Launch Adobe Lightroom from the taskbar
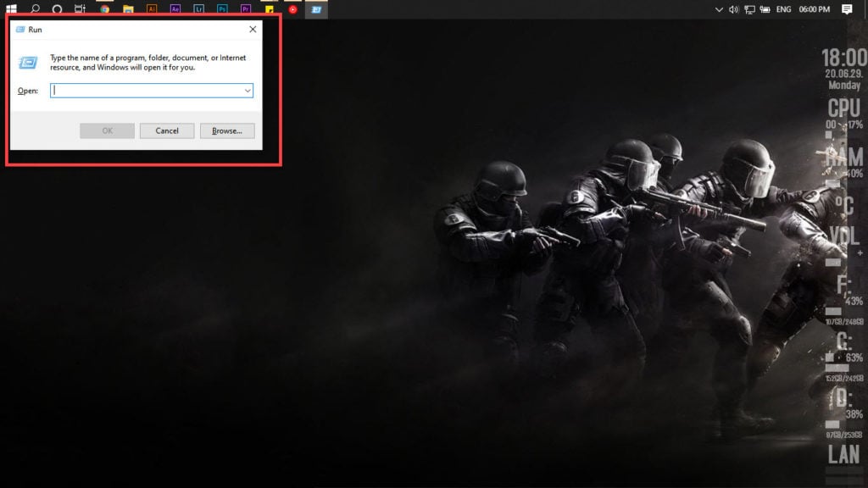Image resolution: width=868 pixels, height=488 pixels. [x=198, y=9]
